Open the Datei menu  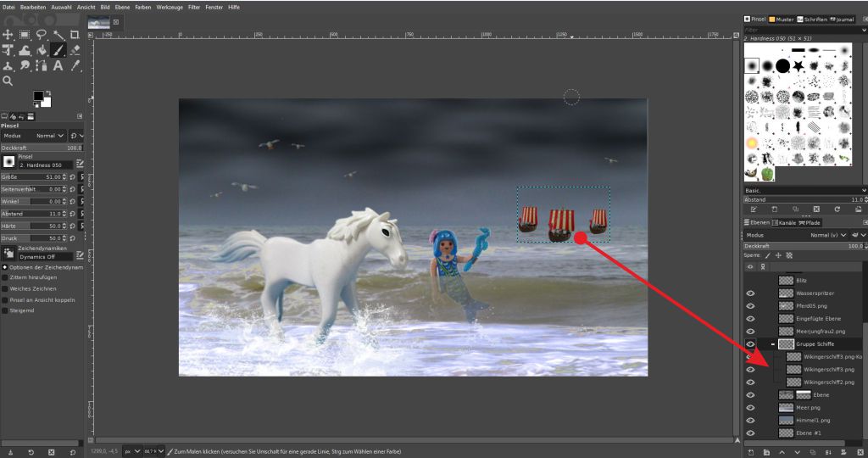point(8,7)
